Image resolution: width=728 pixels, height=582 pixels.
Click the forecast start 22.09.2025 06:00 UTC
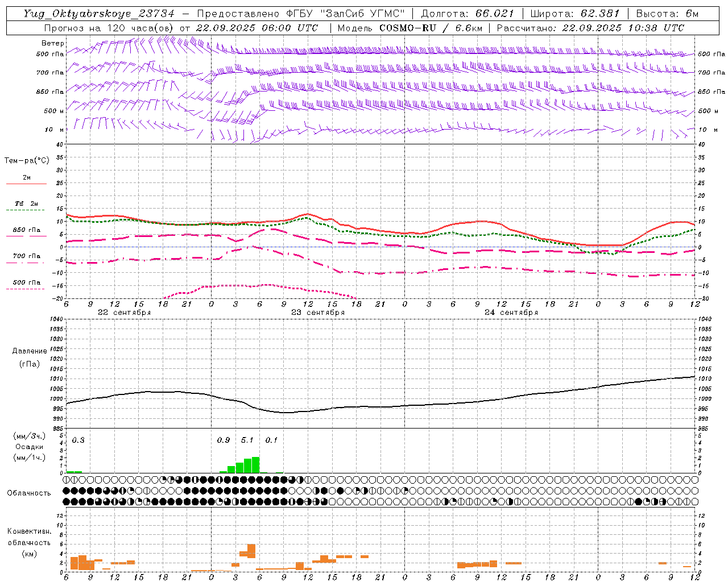tap(257, 28)
